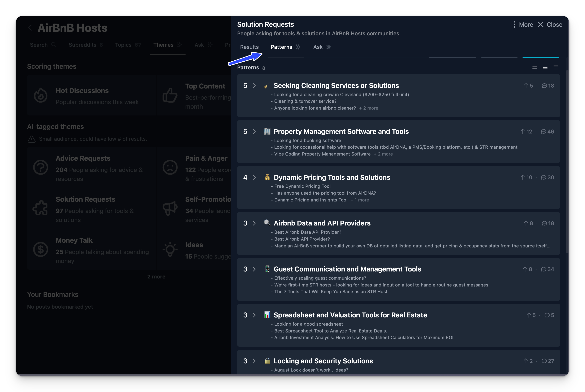This screenshot has width=585, height=392.
Task: Expand Airbnb Data and API Providers pattern
Action: click(254, 223)
